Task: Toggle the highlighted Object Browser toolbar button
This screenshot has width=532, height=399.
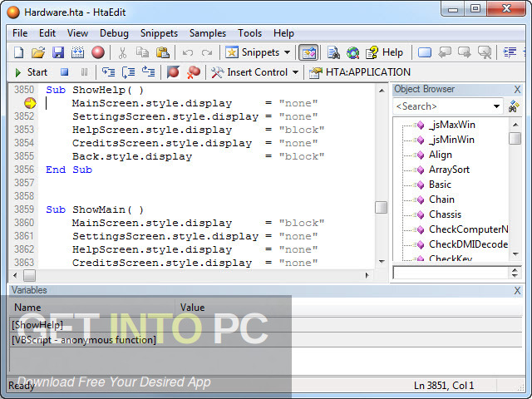Action: click(308, 52)
